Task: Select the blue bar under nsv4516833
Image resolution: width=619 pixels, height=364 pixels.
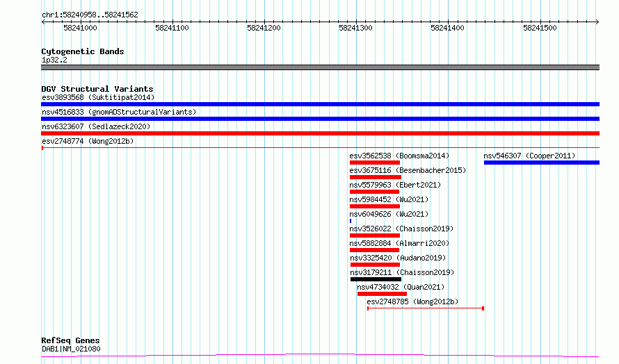Action: point(320,119)
